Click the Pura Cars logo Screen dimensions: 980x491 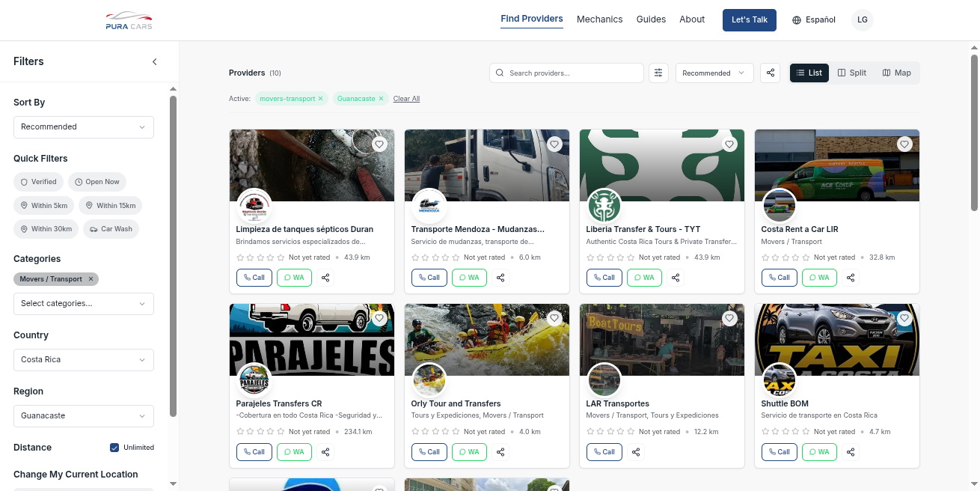pos(129,21)
